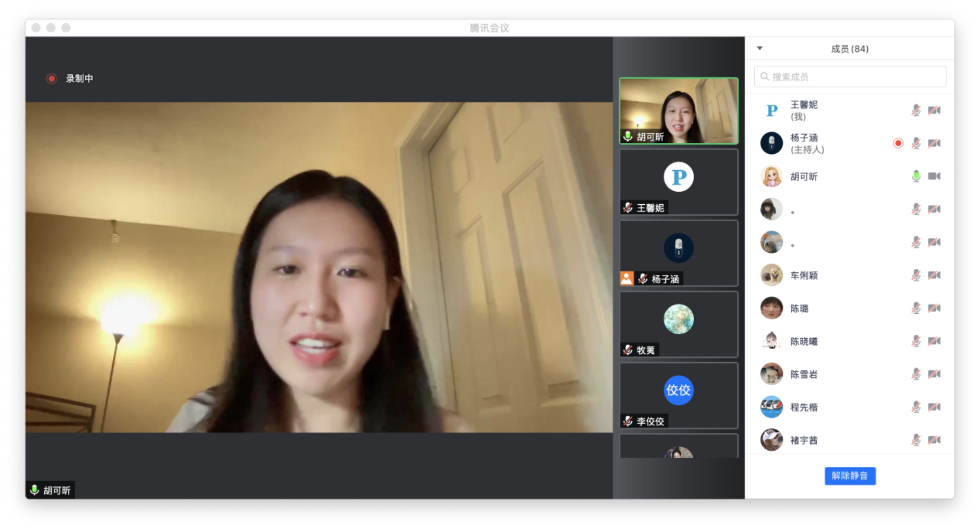Select 胡可昕's video thumbnail in the strip
980x531 pixels.
point(678,111)
